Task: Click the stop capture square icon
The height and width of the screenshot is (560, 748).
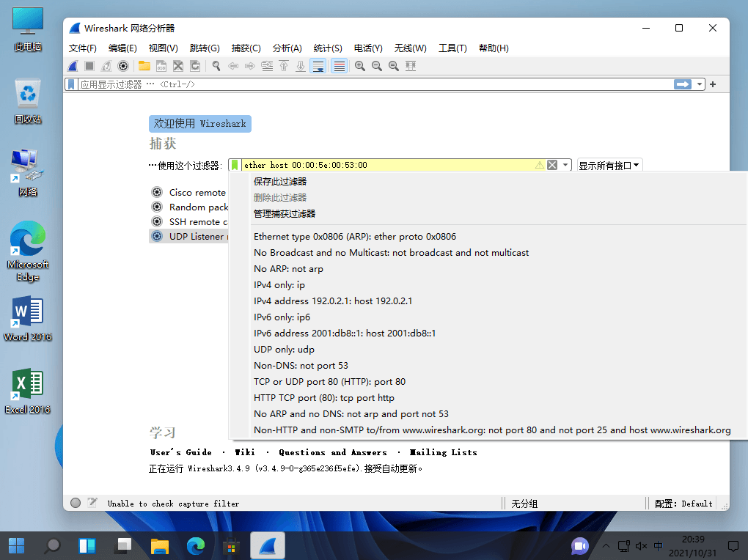Action: coord(89,66)
